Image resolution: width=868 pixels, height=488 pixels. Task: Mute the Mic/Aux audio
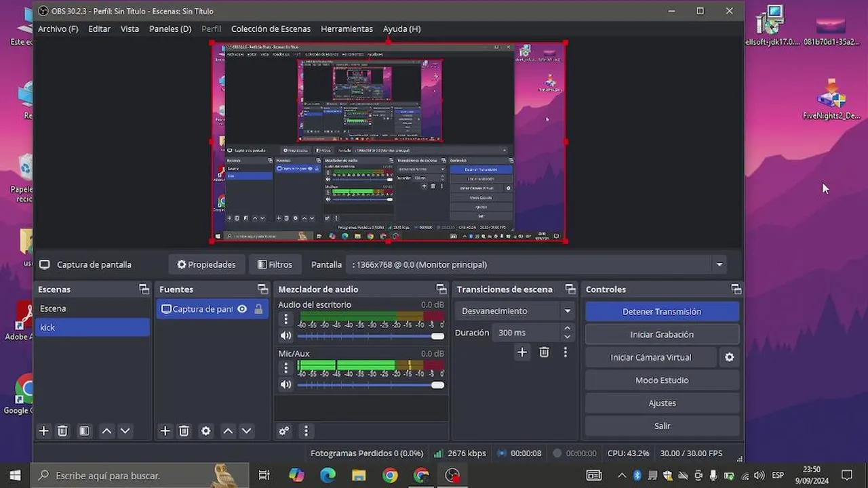coord(285,384)
